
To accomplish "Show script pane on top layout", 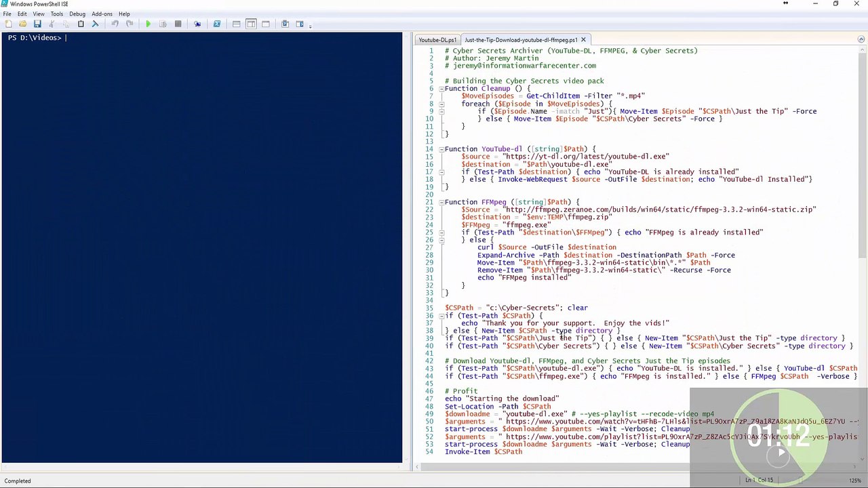I will (236, 24).
